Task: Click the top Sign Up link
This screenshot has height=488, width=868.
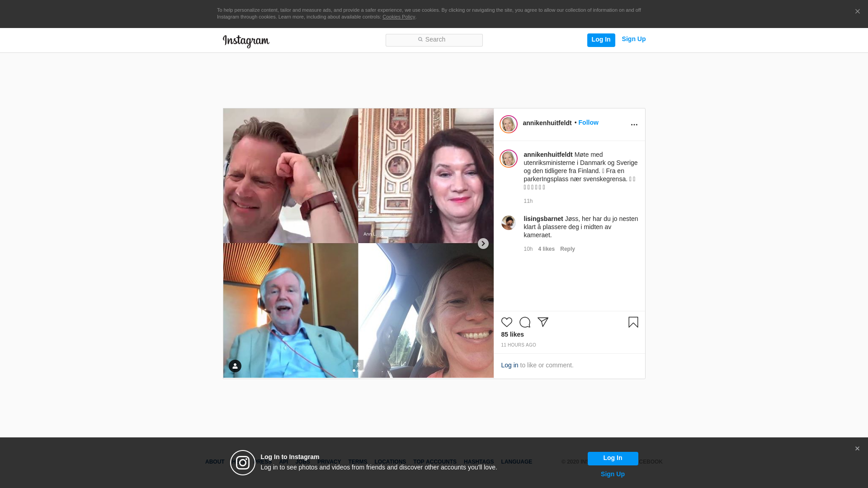Action: [x=633, y=39]
